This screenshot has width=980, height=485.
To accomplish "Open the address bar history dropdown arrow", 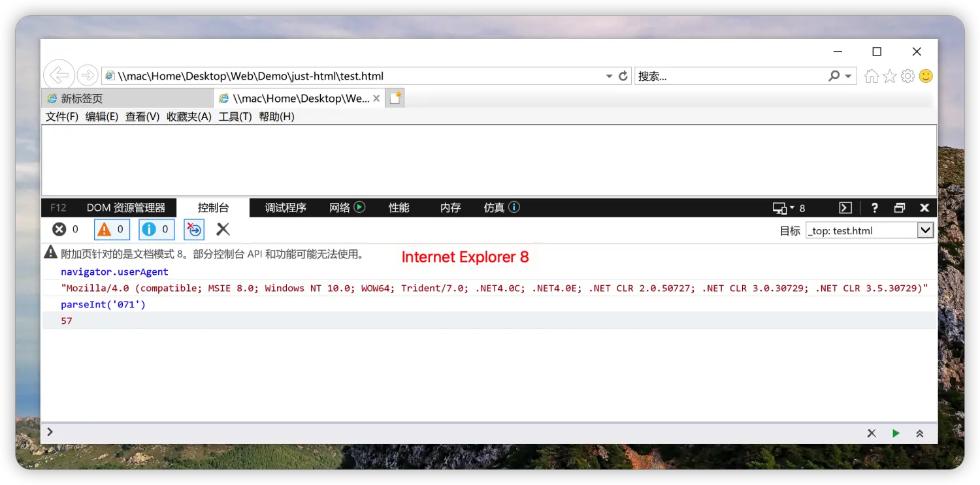I will 609,76.
